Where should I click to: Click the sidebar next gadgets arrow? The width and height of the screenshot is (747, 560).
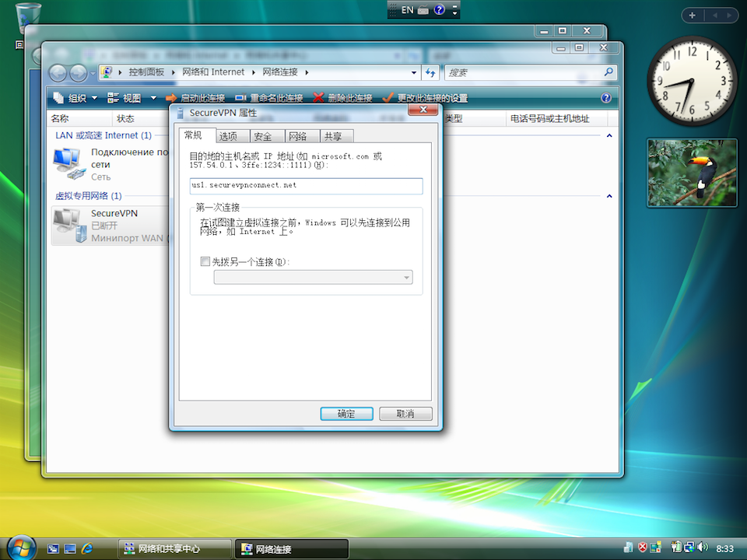pos(729,16)
